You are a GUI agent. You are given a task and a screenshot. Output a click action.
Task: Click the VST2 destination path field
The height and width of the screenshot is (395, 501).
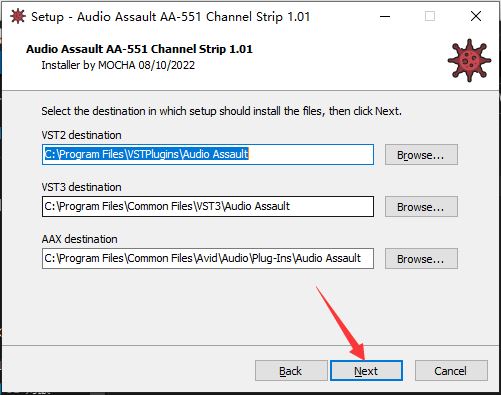(208, 154)
